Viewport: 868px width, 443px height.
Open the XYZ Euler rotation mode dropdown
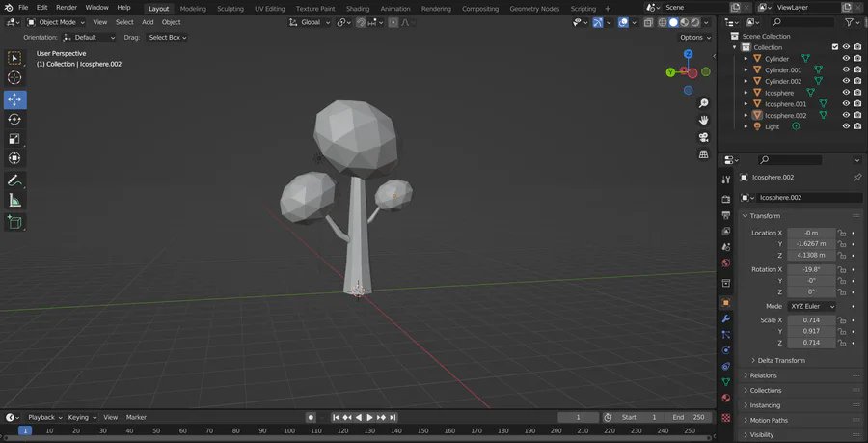[811, 306]
